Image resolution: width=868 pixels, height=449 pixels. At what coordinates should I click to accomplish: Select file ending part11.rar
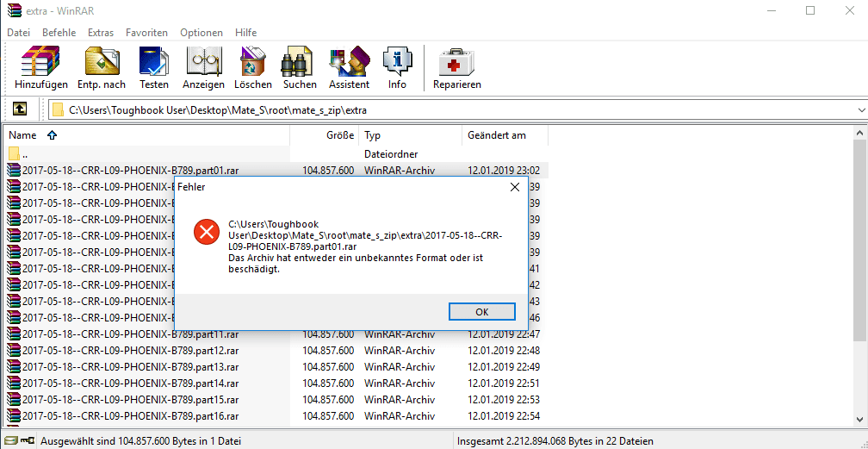tap(130, 334)
